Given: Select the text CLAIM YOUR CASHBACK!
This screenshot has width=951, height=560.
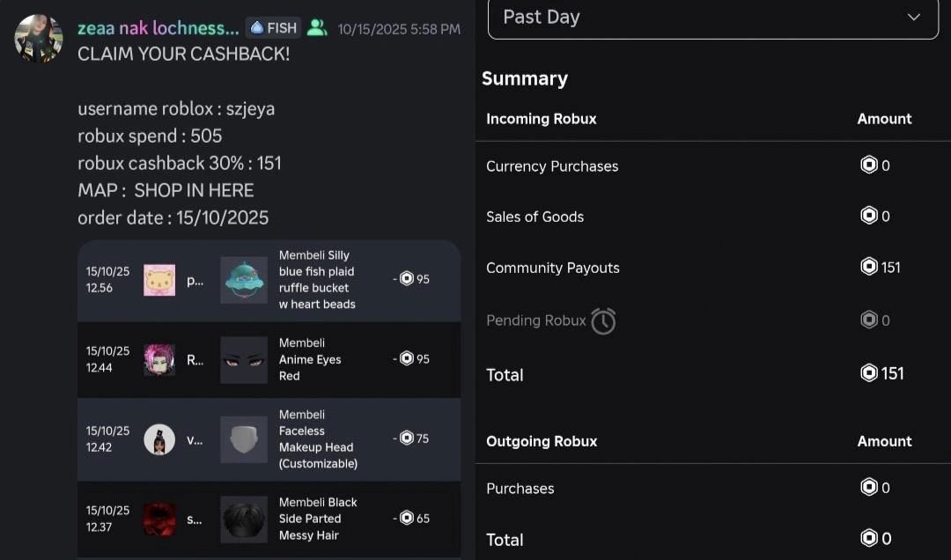Looking at the screenshot, I should pos(184,54).
